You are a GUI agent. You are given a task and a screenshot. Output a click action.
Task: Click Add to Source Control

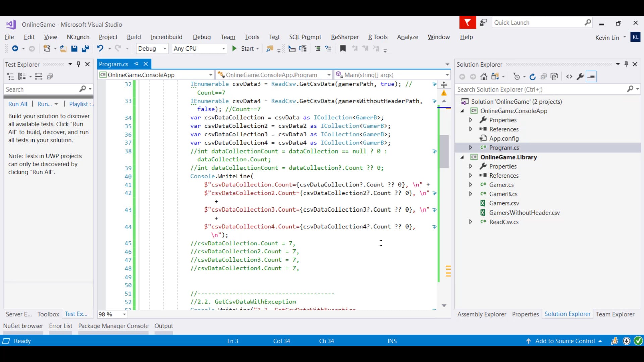[x=565, y=341]
